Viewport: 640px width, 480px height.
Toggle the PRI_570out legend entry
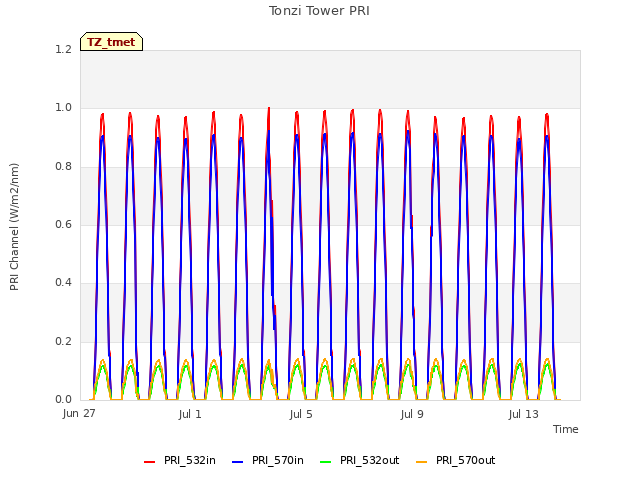456,461
